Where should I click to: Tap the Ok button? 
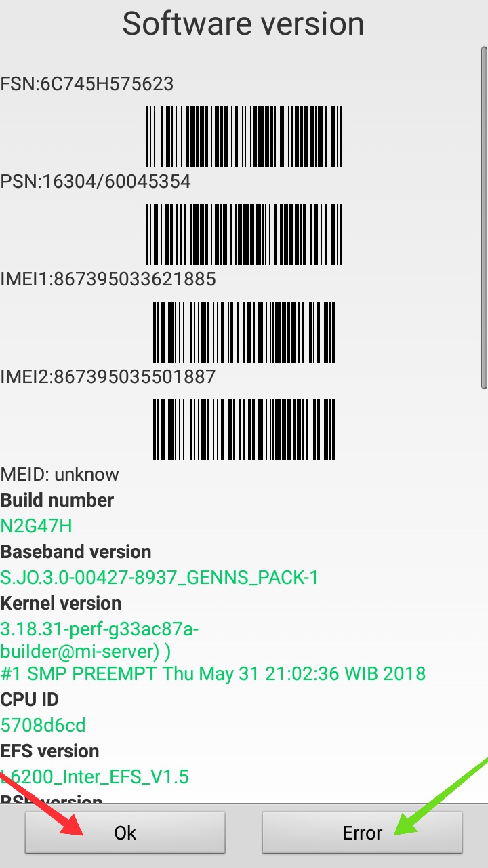pos(125,832)
